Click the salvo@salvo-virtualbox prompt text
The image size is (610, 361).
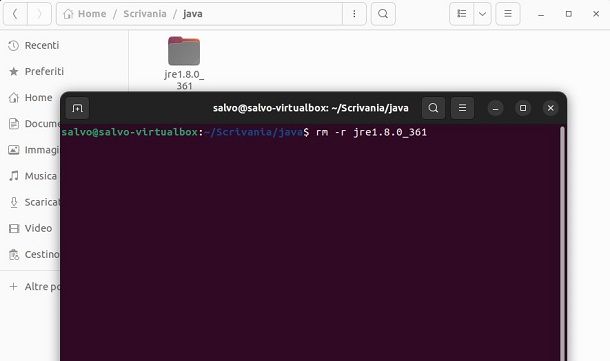pyautogui.click(x=130, y=132)
